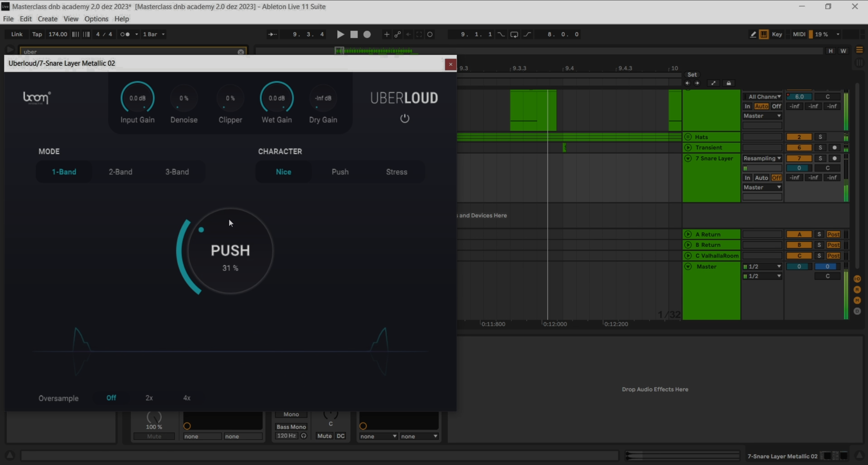Open the metronome settings dropdown arrow
Screen dimensions: 868x465
pos(137,34)
